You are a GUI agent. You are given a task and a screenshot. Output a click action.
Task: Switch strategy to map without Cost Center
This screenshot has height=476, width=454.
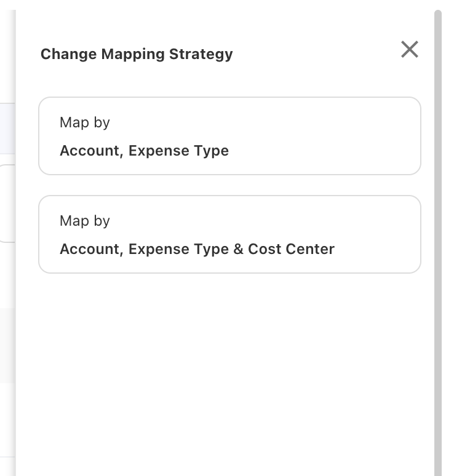pyautogui.click(x=229, y=136)
